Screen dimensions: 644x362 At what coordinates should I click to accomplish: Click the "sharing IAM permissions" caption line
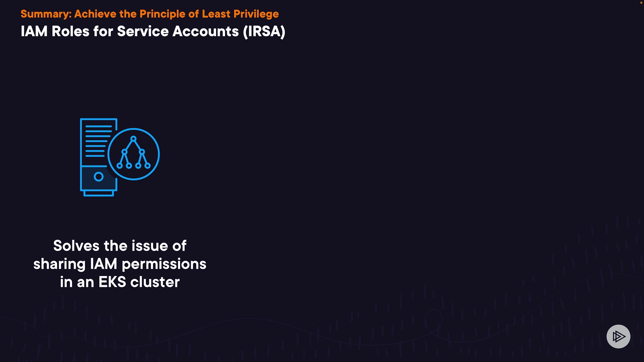tap(120, 264)
